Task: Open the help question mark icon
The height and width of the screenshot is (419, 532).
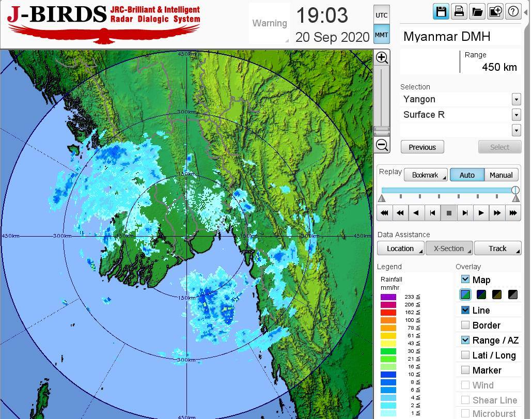Action: tap(513, 11)
